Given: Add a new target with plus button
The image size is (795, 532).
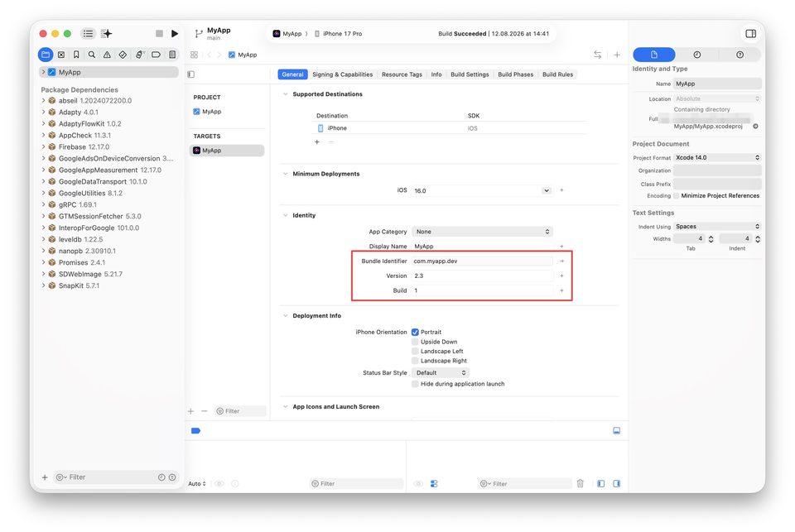Looking at the screenshot, I should click(x=190, y=411).
